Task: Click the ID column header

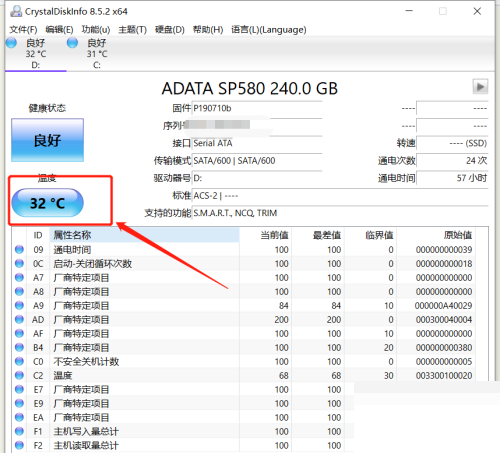Action: click(38, 235)
